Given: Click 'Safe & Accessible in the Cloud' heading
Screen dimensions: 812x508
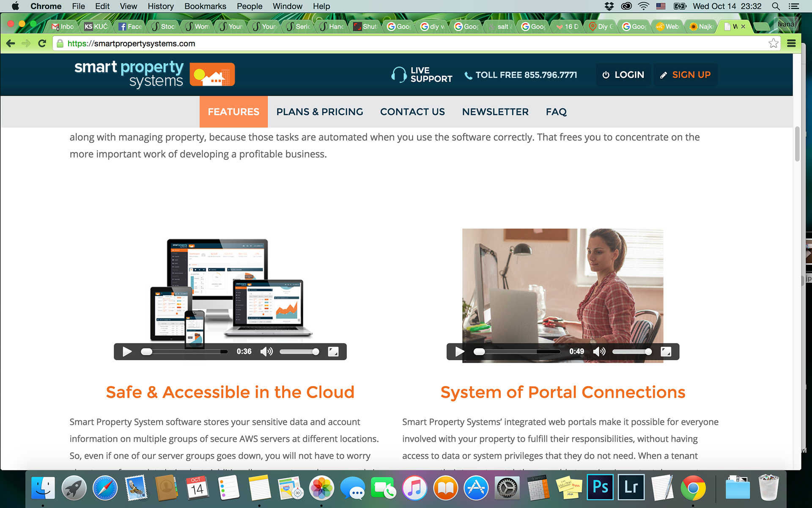Looking at the screenshot, I should tap(230, 392).
